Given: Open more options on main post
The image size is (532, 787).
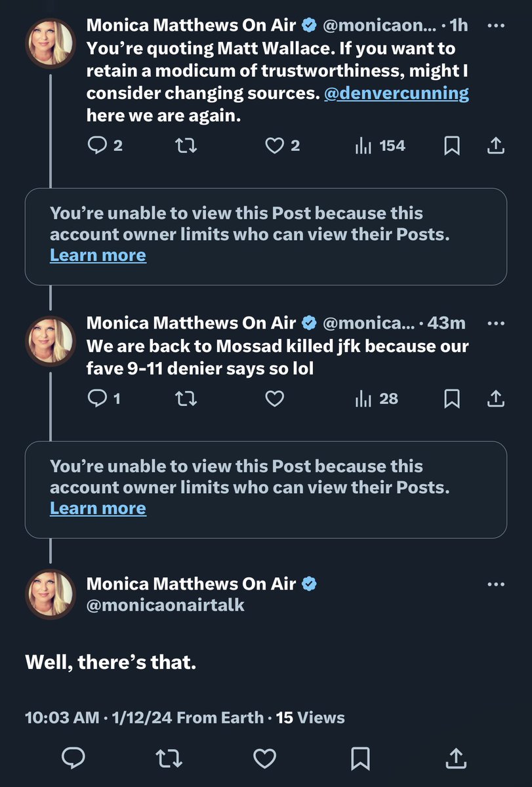Looking at the screenshot, I should (497, 584).
